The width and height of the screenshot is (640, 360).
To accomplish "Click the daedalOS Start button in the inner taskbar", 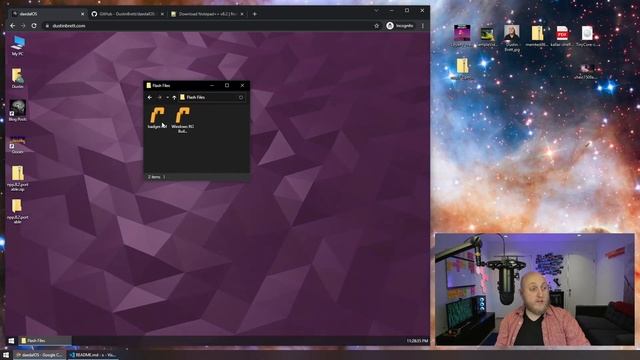I will coord(11,340).
